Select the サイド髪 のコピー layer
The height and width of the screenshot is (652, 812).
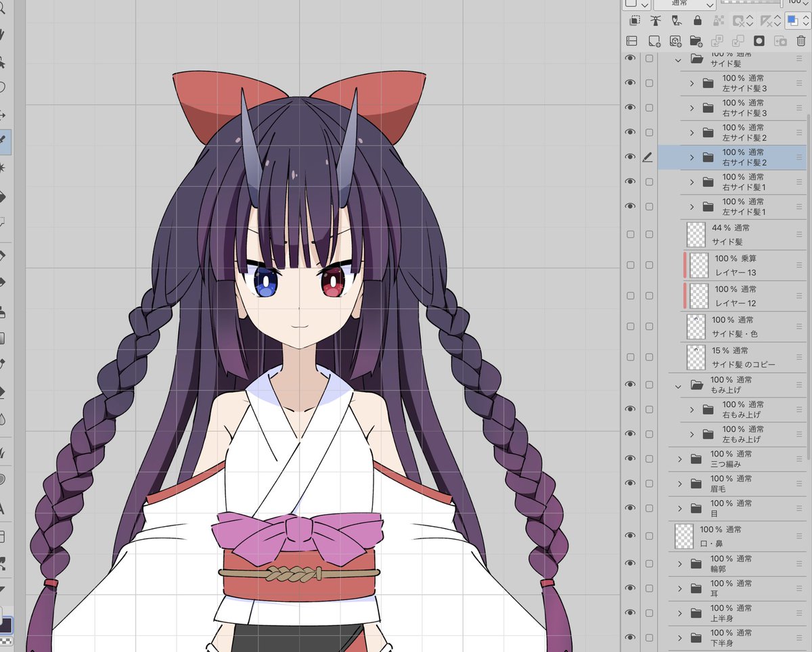tap(731, 357)
